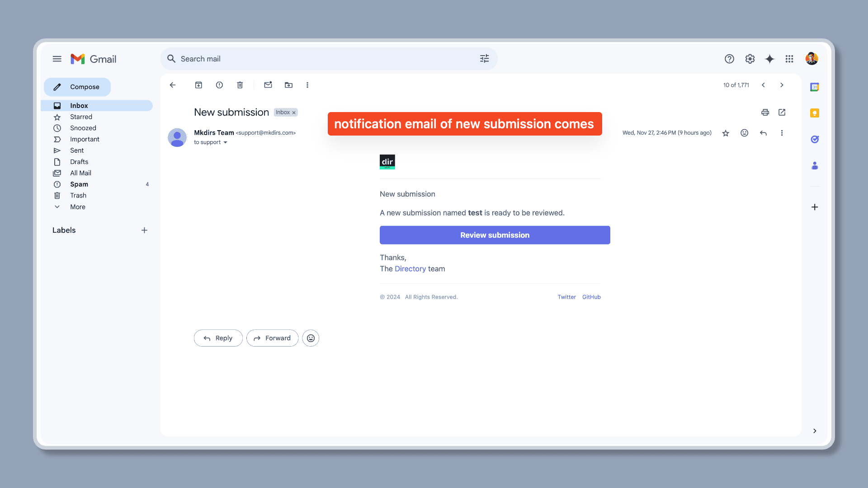
Task: Report email as spam
Action: (219, 85)
